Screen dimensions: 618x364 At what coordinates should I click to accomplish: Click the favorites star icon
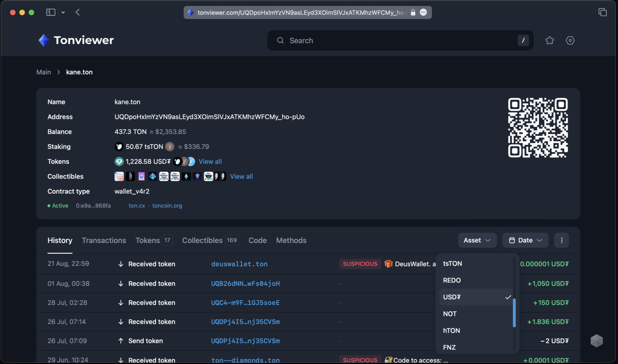549,41
